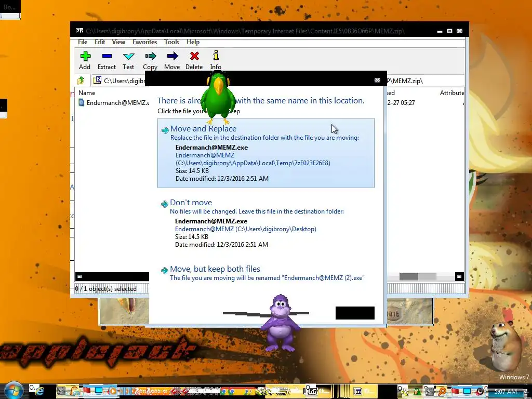Launch Internet Explorer from the taskbar
Image resolution: width=532 pixels, height=399 pixels.
(38, 391)
